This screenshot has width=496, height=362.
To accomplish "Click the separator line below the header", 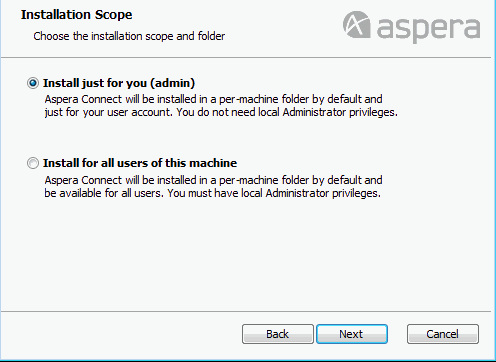I will point(246,58).
